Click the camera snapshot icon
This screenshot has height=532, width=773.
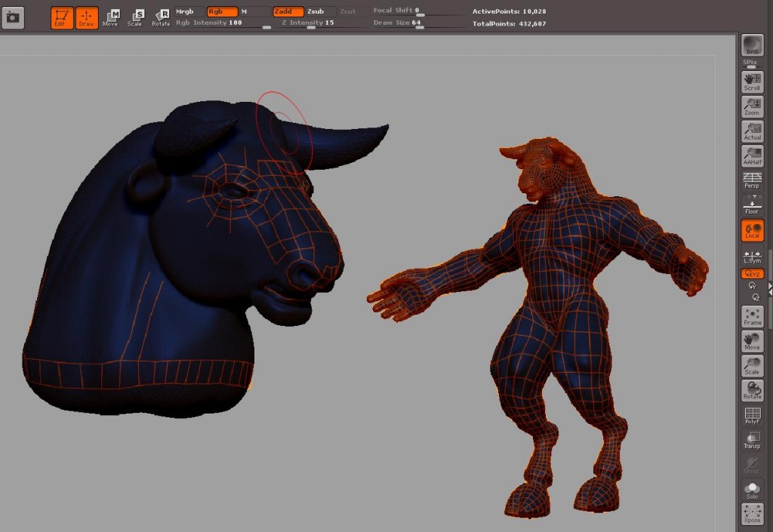tap(13, 17)
